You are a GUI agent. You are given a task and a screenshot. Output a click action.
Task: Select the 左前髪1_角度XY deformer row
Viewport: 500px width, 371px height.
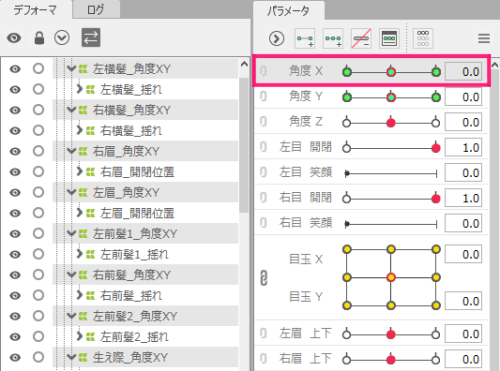145,234
